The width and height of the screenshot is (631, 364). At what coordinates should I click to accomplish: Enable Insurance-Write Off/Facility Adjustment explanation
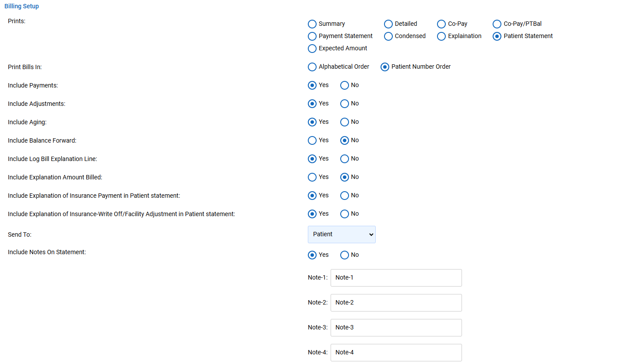point(312,214)
